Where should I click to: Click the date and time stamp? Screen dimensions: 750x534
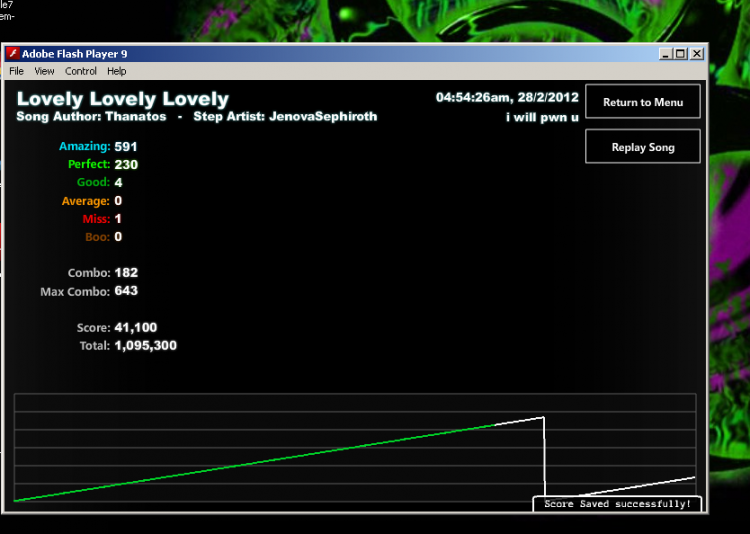(507, 98)
